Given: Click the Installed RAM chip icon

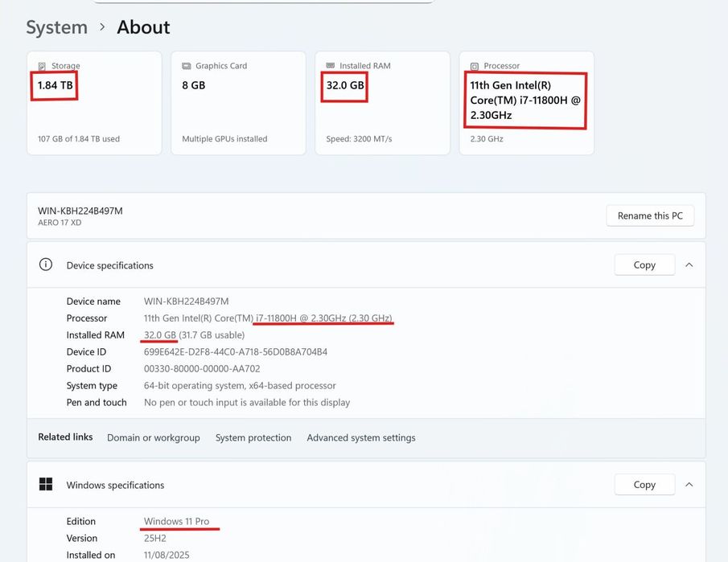Looking at the screenshot, I should coord(331,65).
